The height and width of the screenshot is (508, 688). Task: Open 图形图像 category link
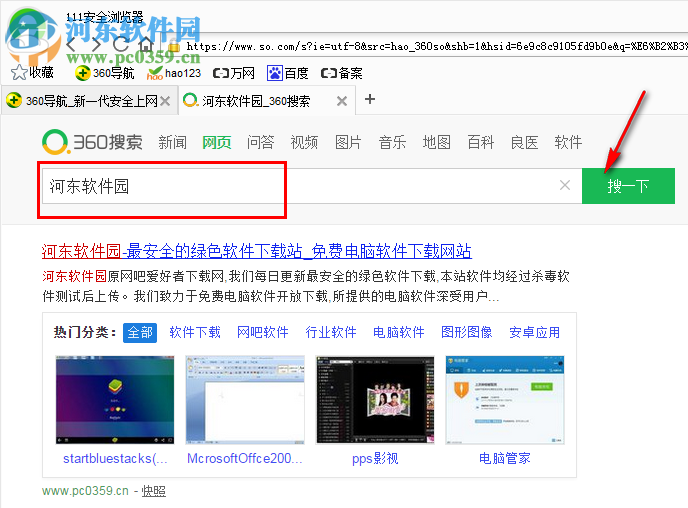point(467,333)
